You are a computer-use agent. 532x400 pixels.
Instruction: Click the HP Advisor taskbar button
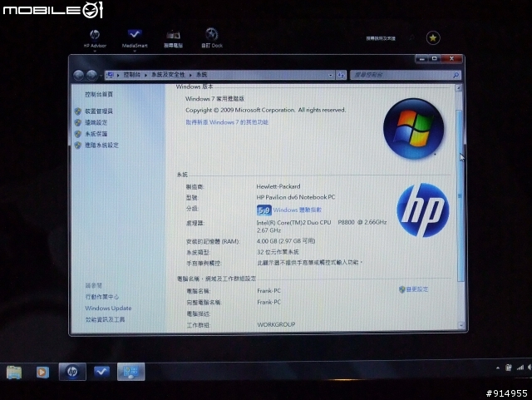tap(72, 372)
